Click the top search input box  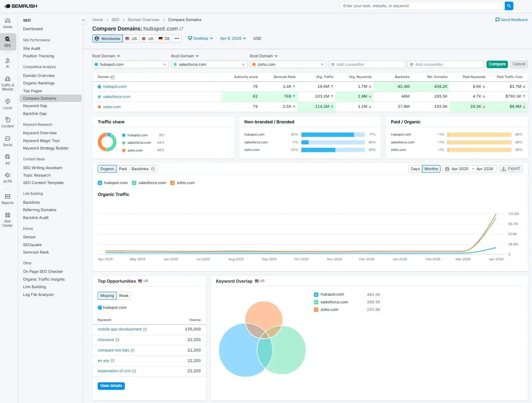[422, 6]
